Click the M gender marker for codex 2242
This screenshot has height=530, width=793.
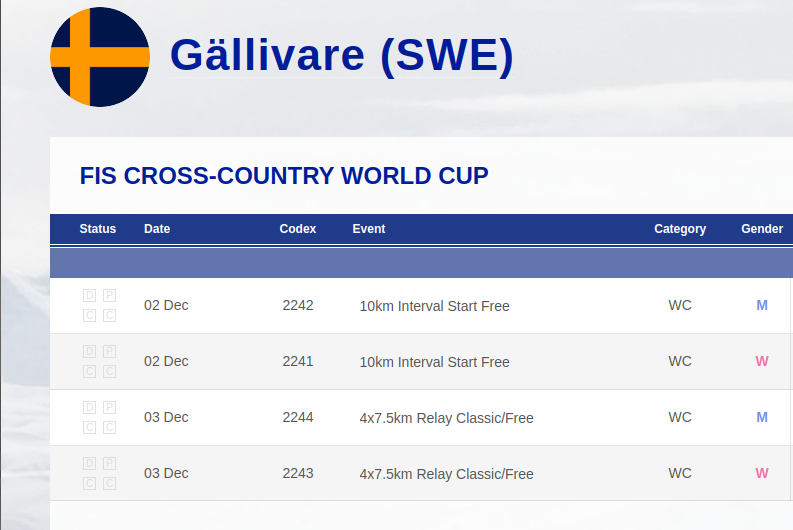[762, 305]
